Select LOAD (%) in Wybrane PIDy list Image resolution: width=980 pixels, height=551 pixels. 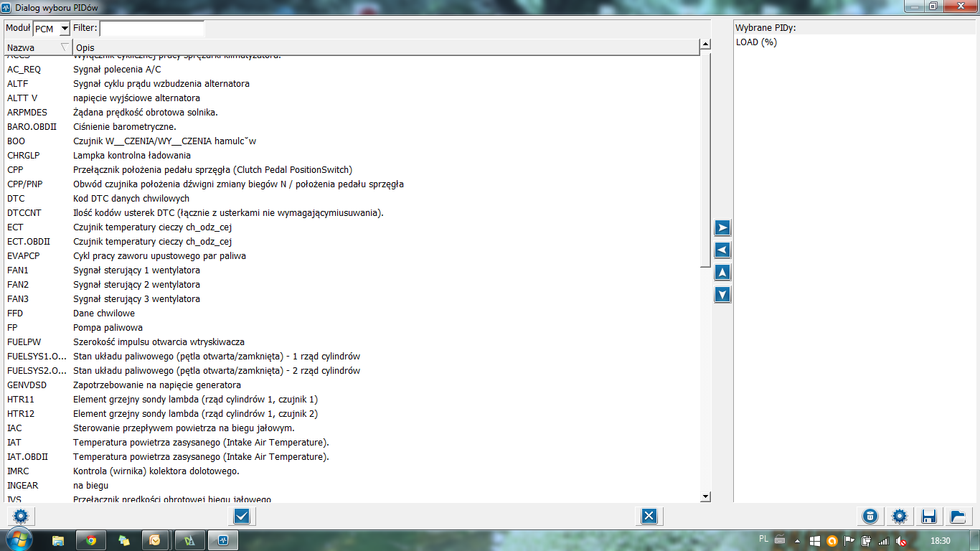pyautogui.click(x=756, y=42)
